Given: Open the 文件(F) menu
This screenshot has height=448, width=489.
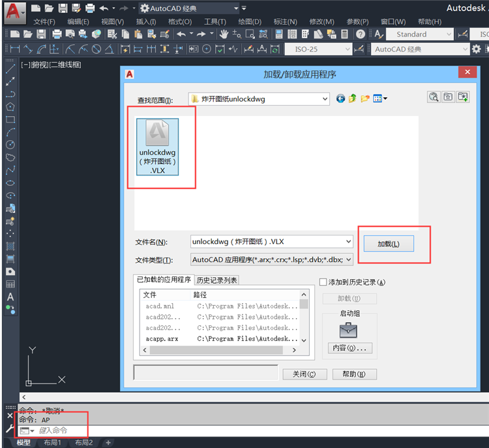Looking at the screenshot, I should pos(44,22).
